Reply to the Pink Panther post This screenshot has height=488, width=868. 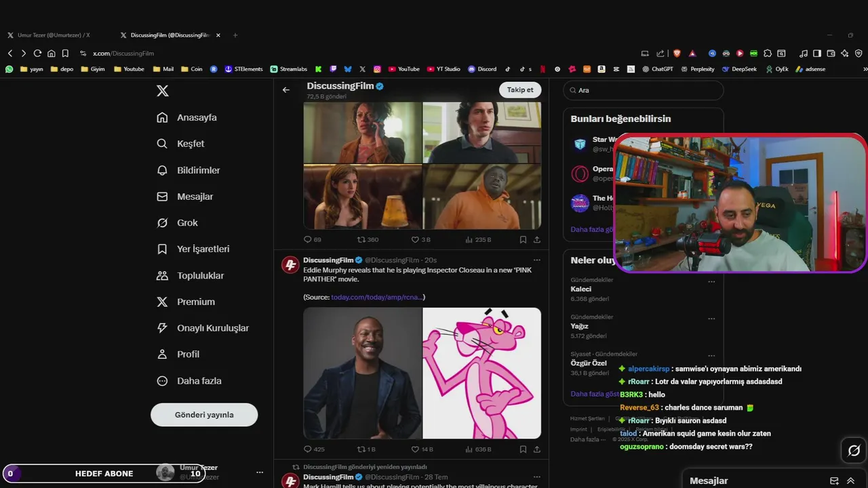click(314, 449)
